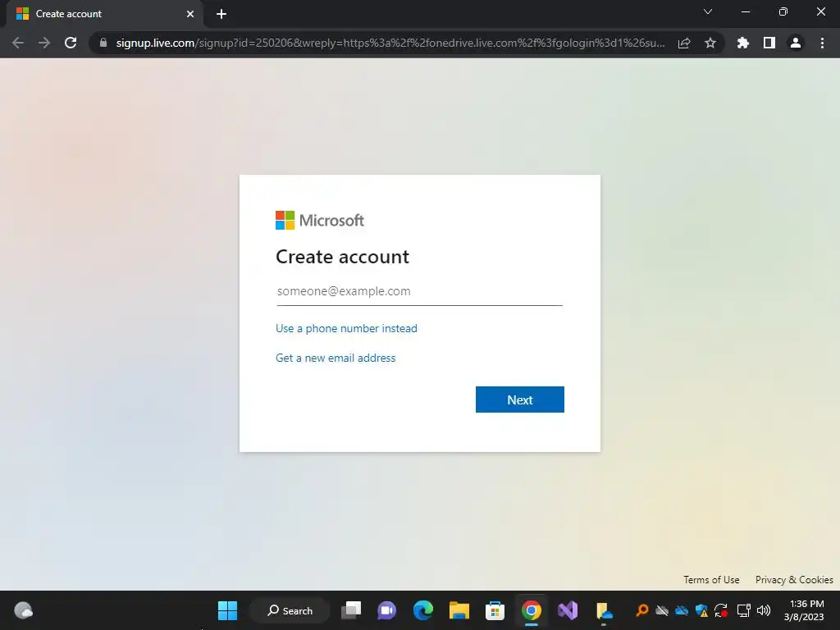Open Microsoft Store from the taskbar
840x630 pixels.
click(x=495, y=610)
